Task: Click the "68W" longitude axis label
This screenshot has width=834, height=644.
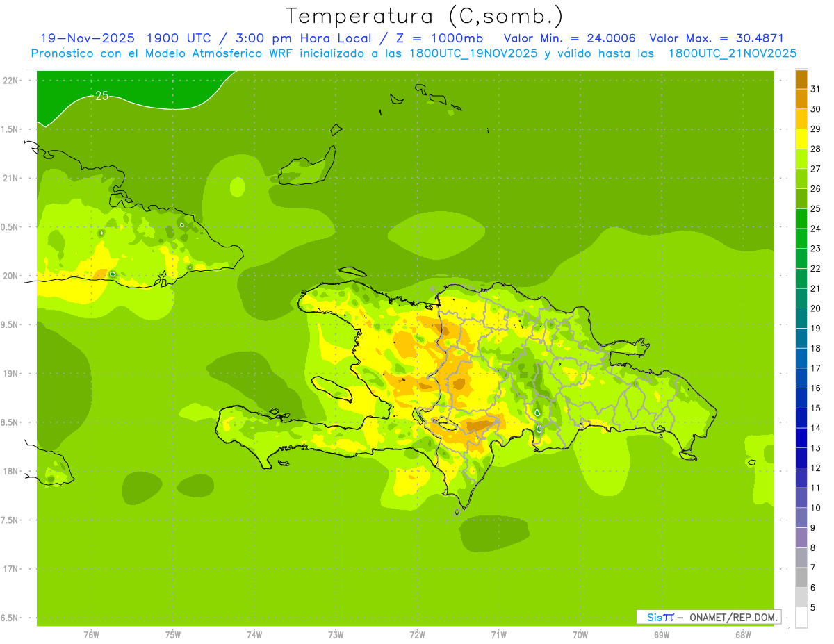Action: click(743, 635)
